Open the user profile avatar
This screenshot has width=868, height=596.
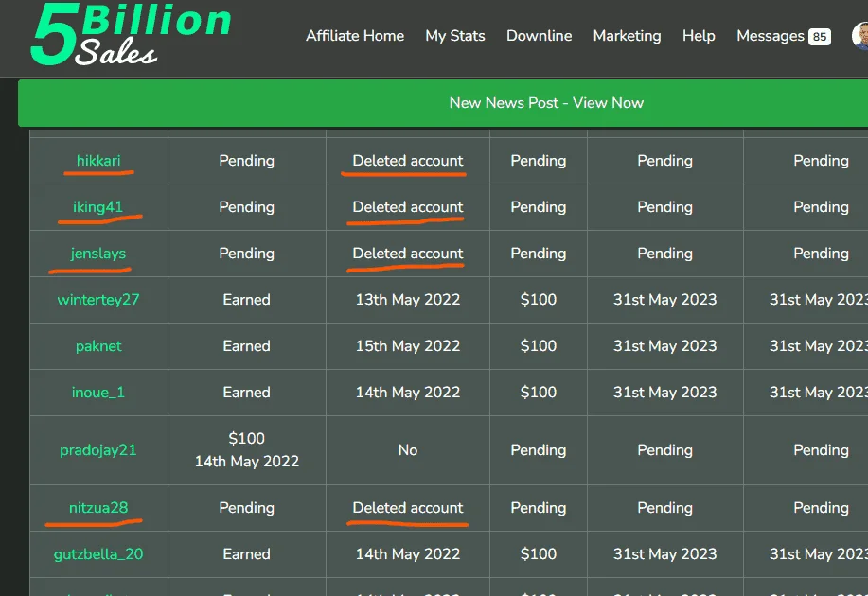[859, 36]
